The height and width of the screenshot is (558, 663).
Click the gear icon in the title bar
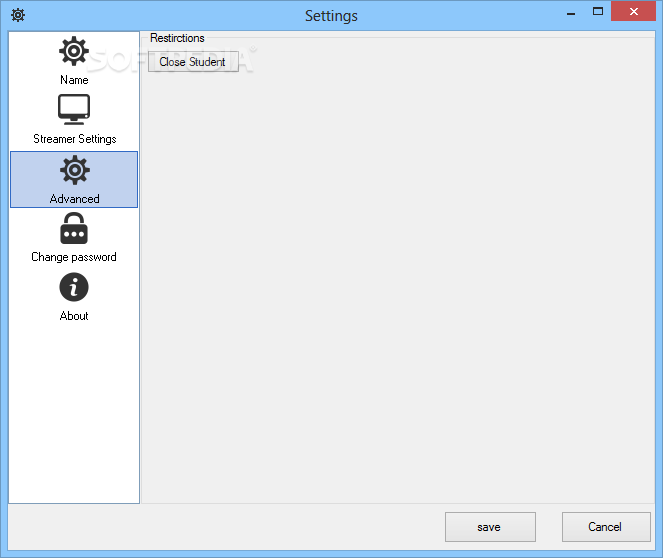click(x=18, y=15)
